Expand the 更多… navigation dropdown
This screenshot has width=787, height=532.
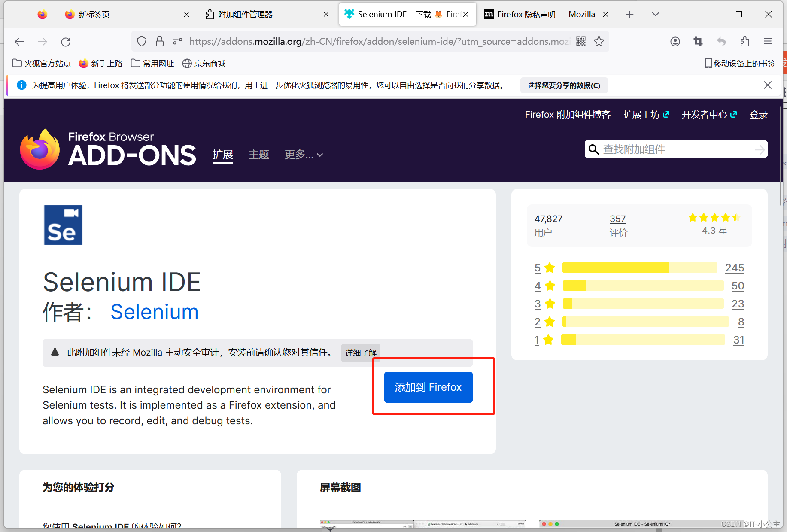(304, 154)
